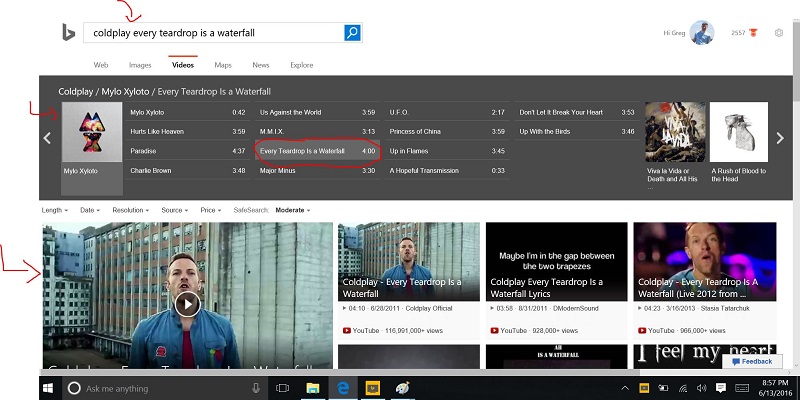Viewport: 800px width, 400px height.
Task: Click the Cortana microphone icon
Action: 256,388
